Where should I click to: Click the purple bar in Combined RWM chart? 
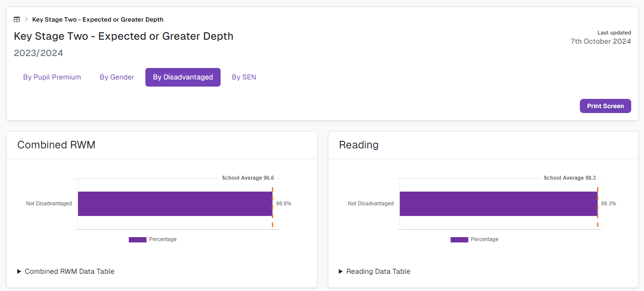click(x=175, y=204)
